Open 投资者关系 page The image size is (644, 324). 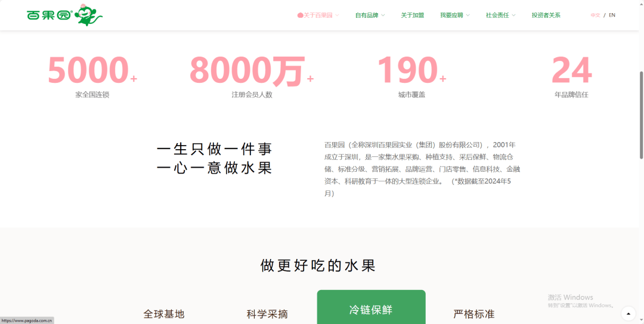546,15
